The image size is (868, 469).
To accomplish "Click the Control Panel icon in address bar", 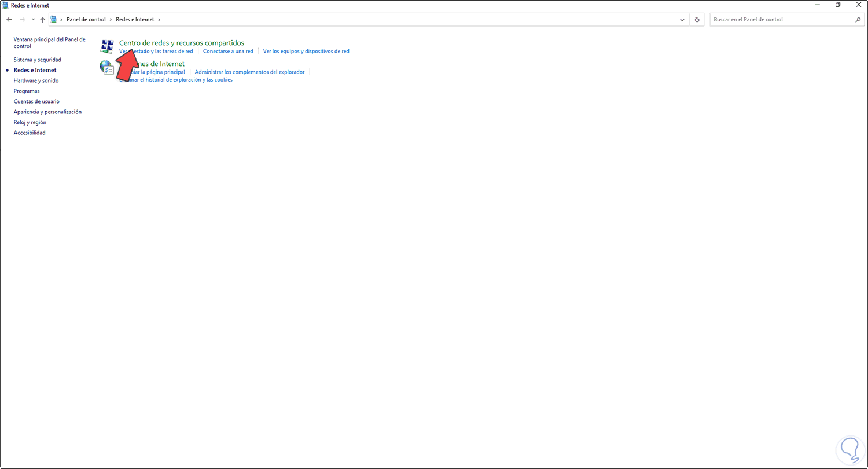I will coord(54,20).
